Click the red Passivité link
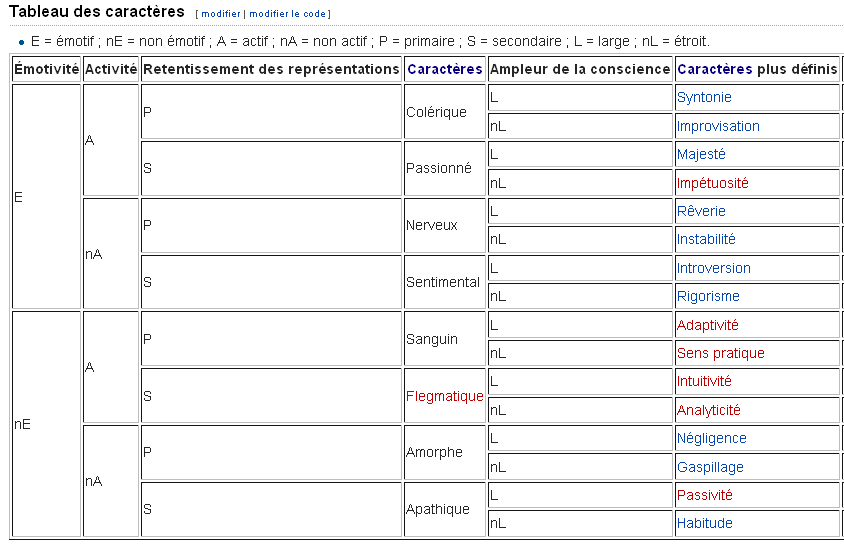The height and width of the screenshot is (548, 844). pos(705,495)
